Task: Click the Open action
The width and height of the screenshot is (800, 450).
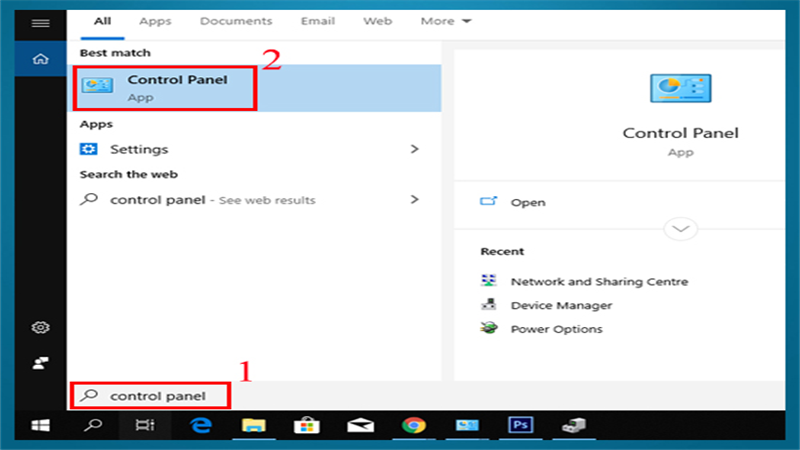Action: pyautogui.click(x=528, y=203)
